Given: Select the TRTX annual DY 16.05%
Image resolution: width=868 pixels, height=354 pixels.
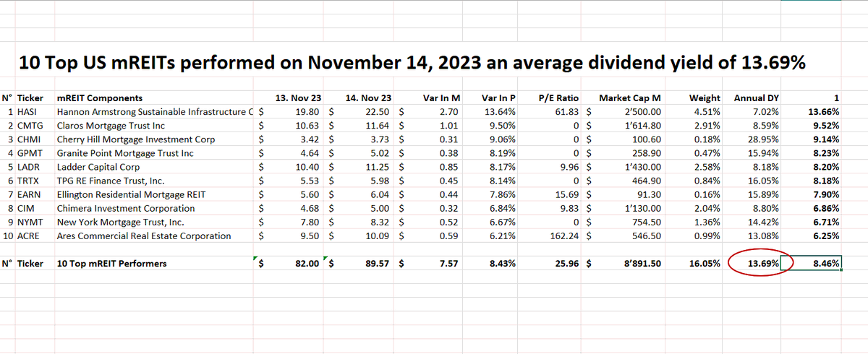Looking at the screenshot, I should [x=764, y=181].
